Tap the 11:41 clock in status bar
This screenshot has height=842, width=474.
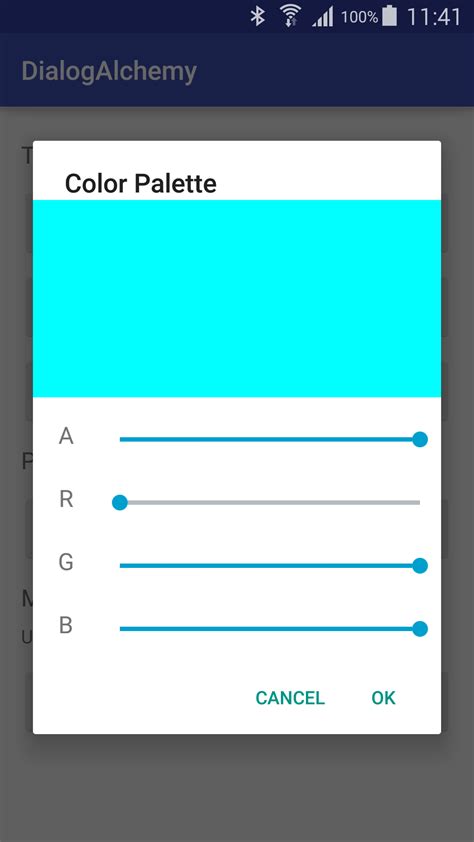[434, 17]
